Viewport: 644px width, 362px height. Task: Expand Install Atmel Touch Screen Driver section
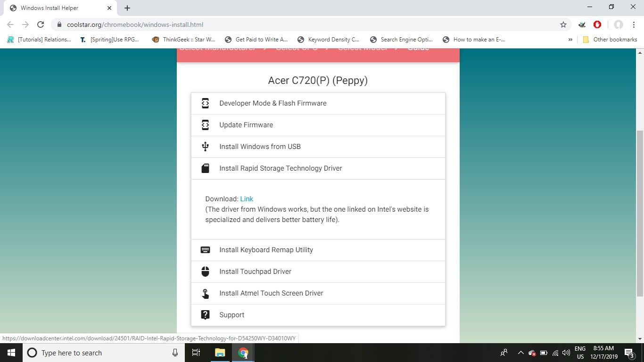click(x=318, y=293)
